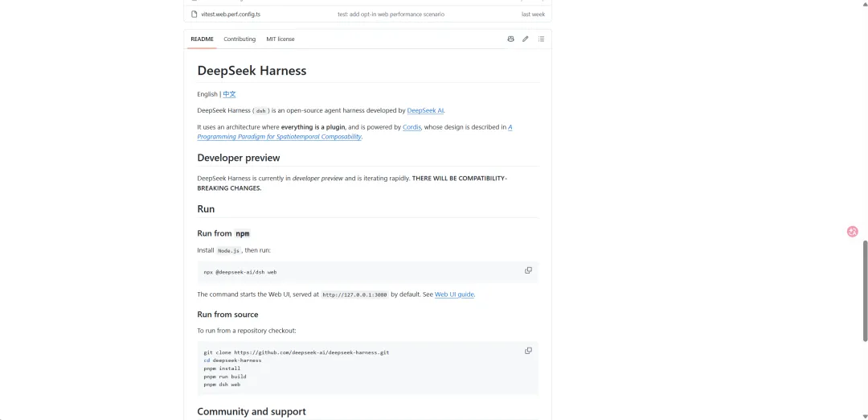Open the Web UI guide link

point(454,294)
